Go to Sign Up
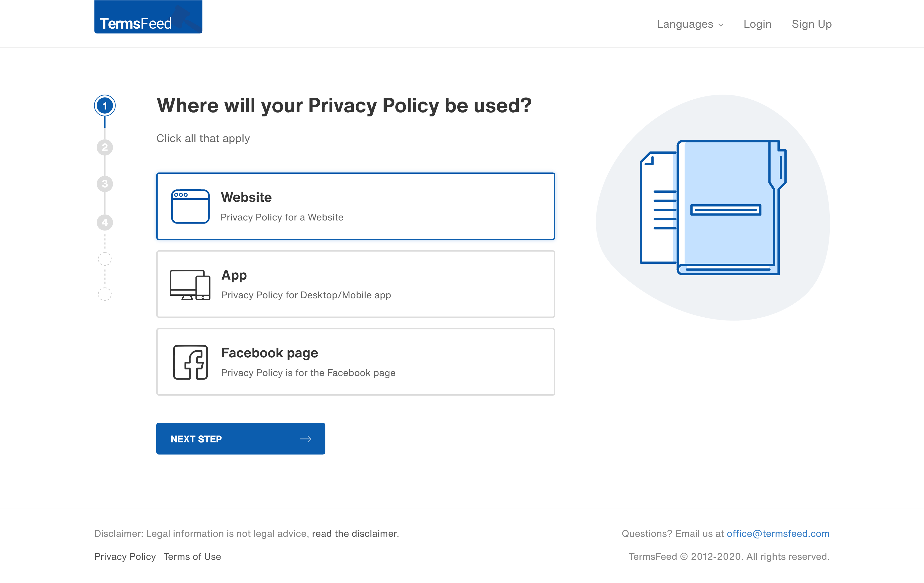924x583 pixels. [x=812, y=24]
